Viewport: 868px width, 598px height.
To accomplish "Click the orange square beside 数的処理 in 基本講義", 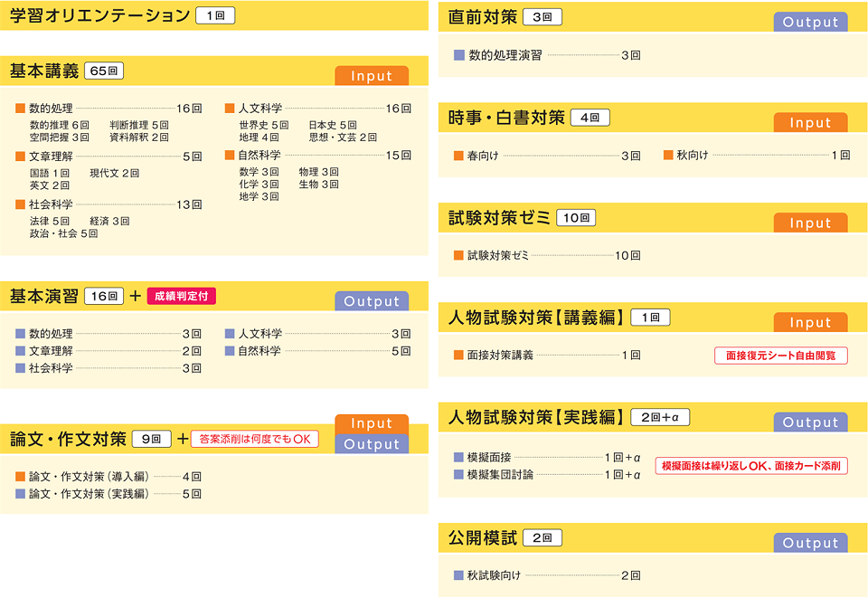I will tap(21, 108).
